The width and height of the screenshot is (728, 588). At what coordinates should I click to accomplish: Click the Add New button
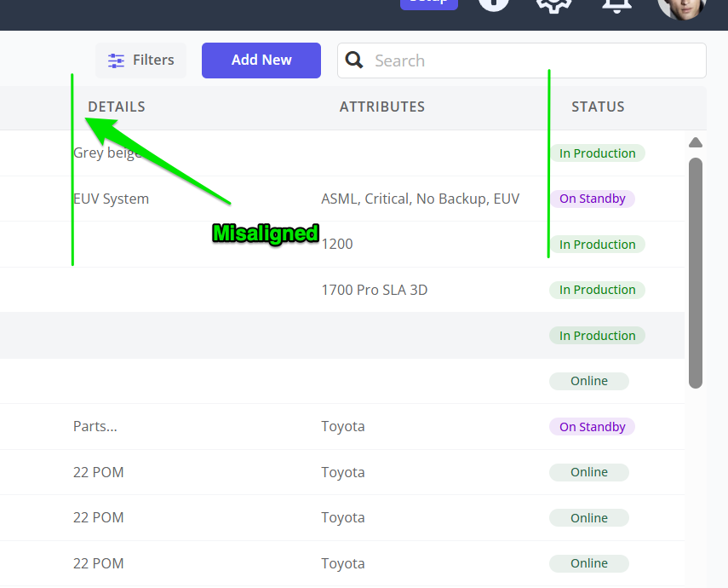click(261, 61)
